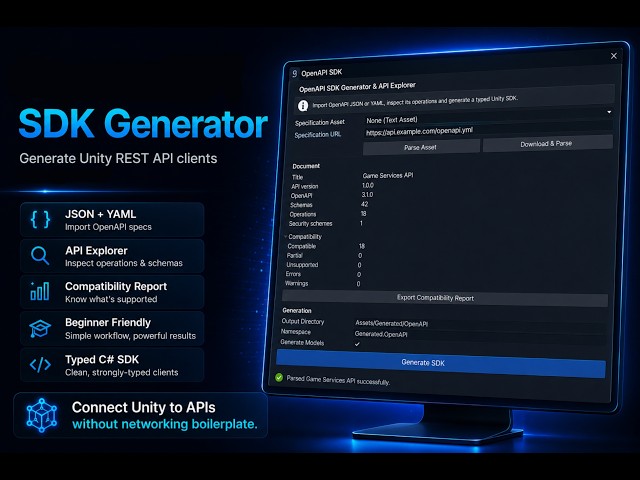The image size is (640, 480).
Task: Open the dropdown arrow below the info box
Action: 609,112
